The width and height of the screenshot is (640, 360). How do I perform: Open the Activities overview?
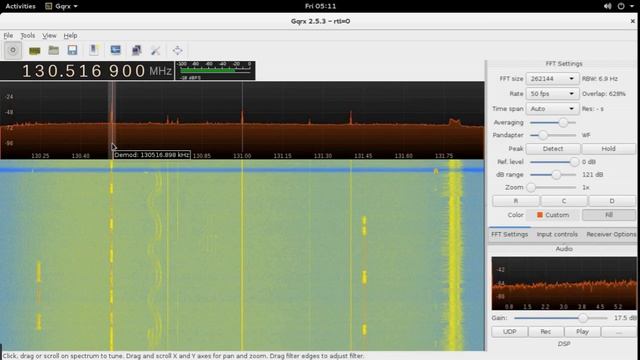[20, 6]
